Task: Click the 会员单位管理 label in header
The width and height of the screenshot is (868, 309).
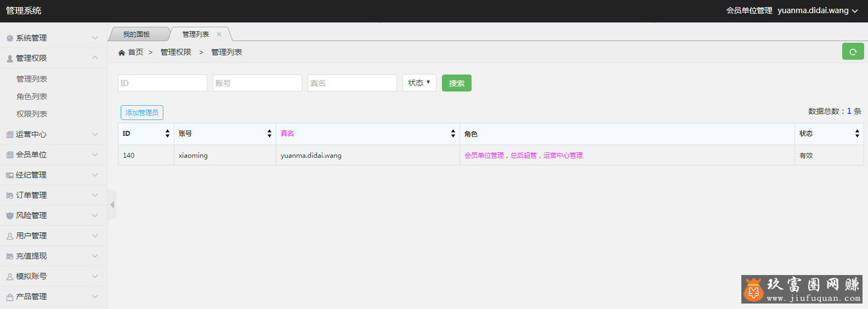Action: 749,10
